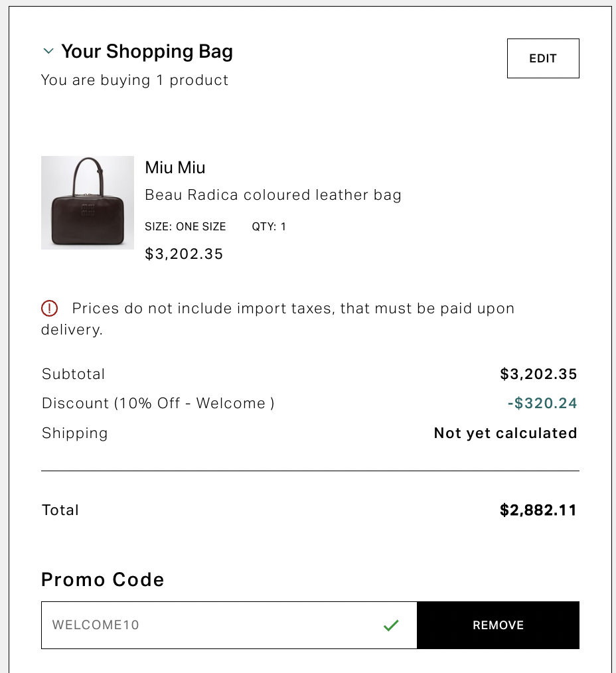Click the Discount 10% Off Welcome label
The height and width of the screenshot is (673, 616).
[x=158, y=404]
